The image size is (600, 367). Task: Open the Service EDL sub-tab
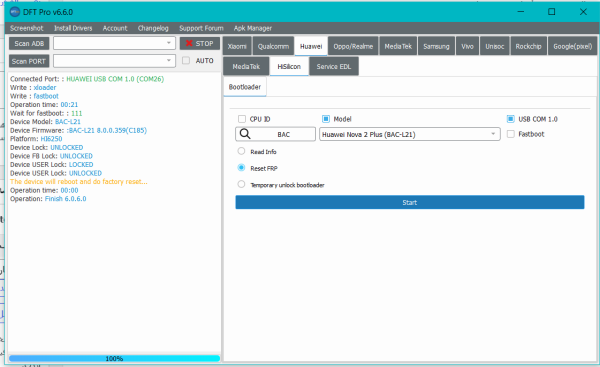coord(334,66)
